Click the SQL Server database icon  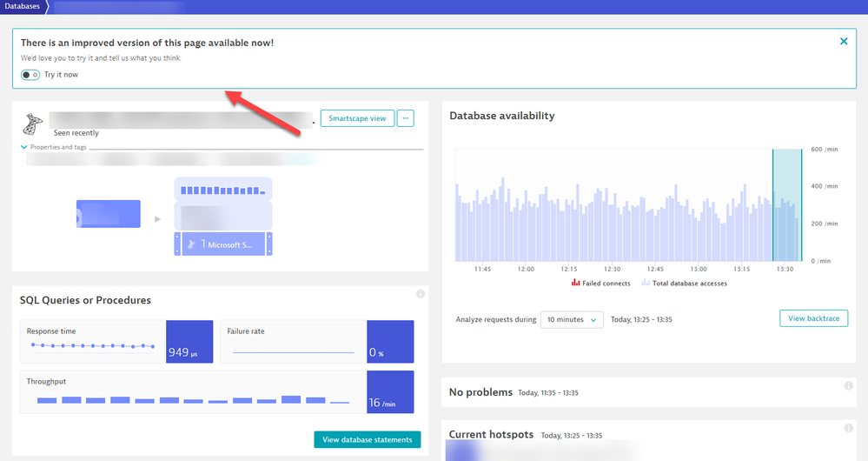34,124
